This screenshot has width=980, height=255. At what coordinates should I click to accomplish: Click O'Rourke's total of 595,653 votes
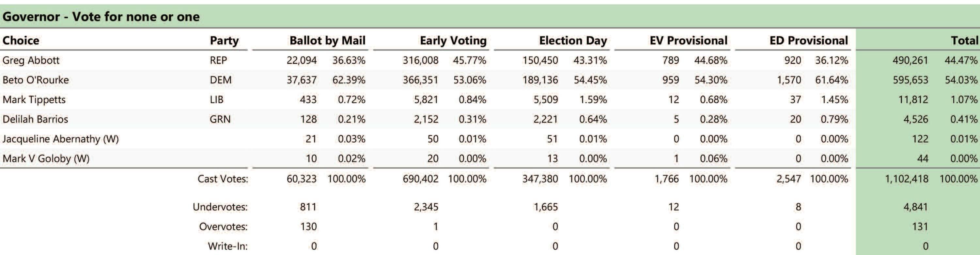click(x=910, y=80)
